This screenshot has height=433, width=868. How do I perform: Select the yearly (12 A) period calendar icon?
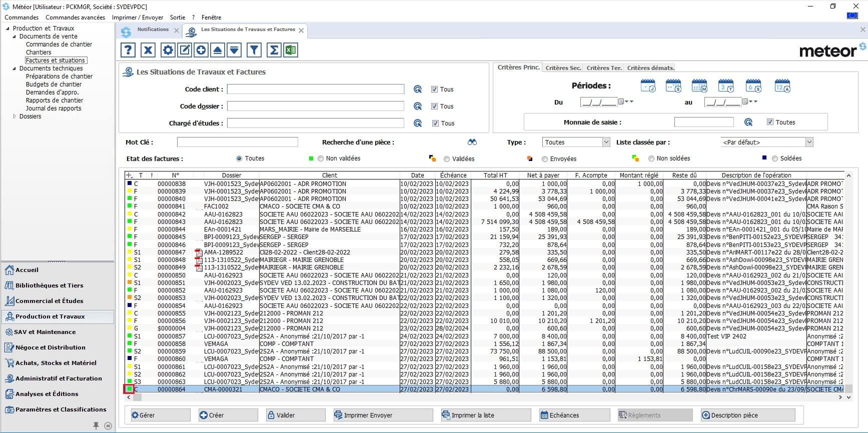click(x=782, y=86)
